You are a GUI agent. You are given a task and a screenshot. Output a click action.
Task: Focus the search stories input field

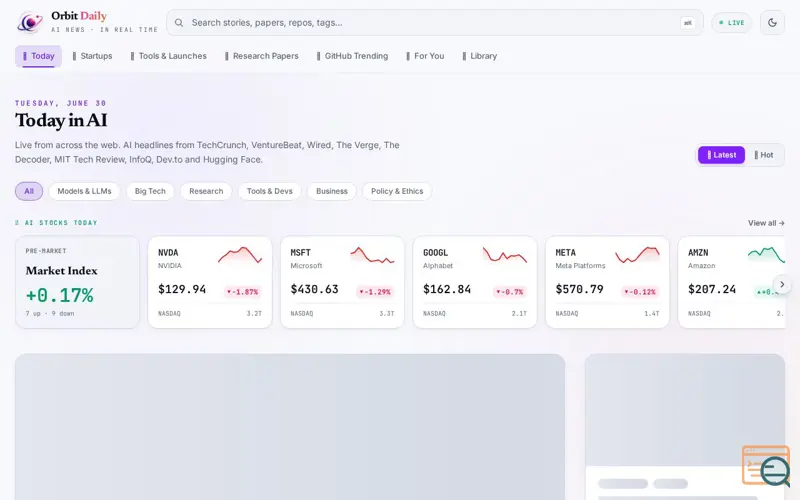pos(434,22)
